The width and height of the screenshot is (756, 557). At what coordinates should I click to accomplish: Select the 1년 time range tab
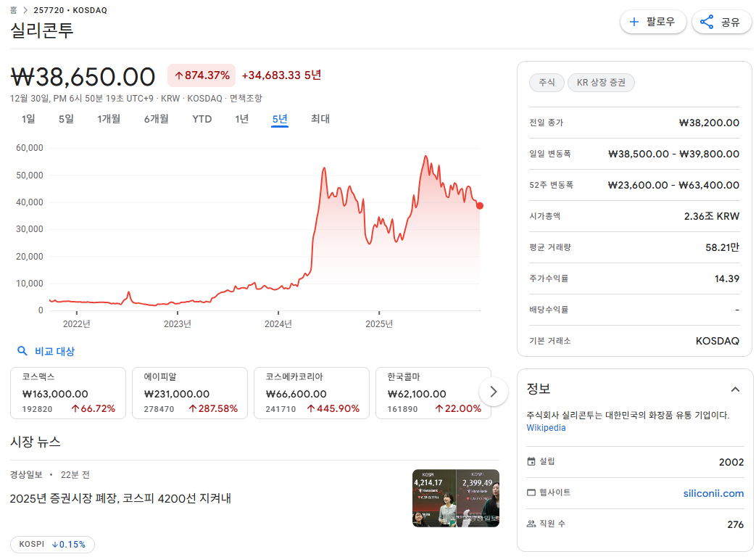241,119
